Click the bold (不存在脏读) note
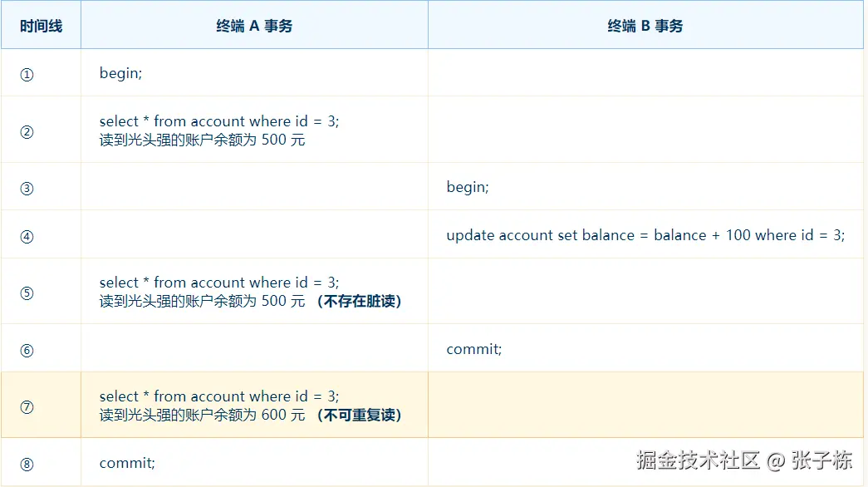 point(360,302)
